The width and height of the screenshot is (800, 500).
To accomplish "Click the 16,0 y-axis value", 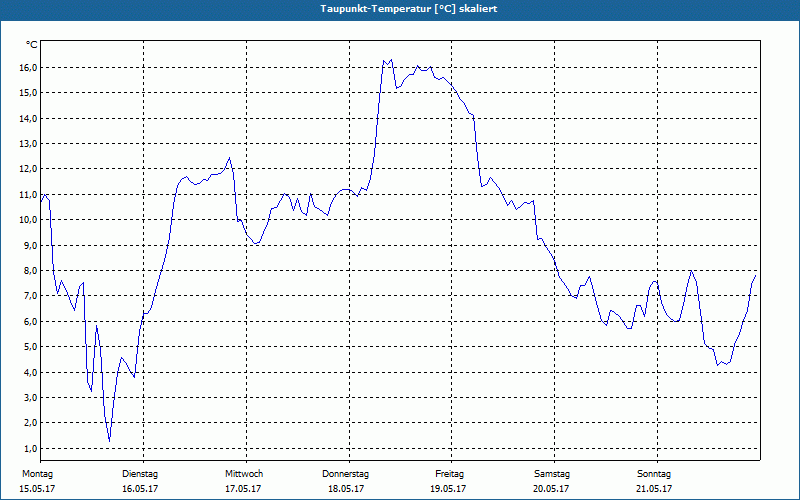I will click(28, 68).
